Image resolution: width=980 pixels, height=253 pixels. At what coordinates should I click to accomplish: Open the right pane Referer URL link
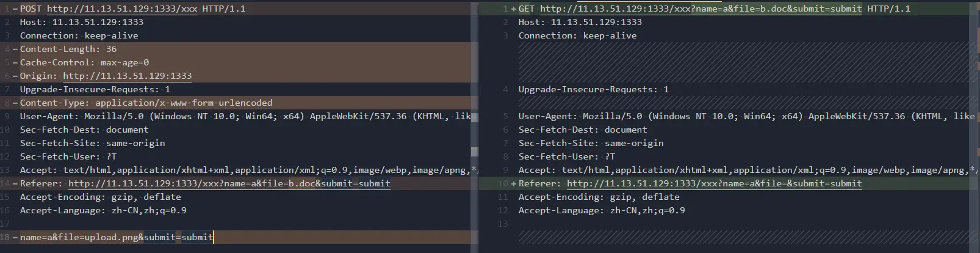(x=715, y=183)
